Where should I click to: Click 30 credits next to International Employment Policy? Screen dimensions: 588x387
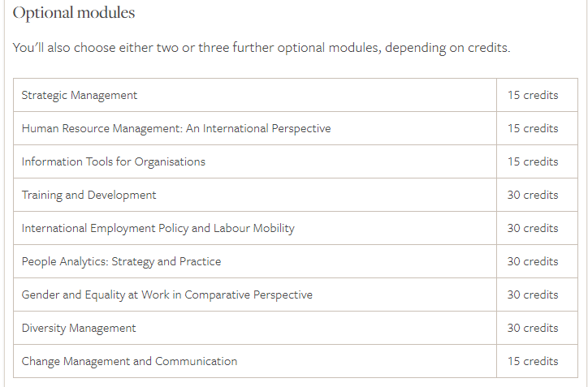tap(533, 228)
